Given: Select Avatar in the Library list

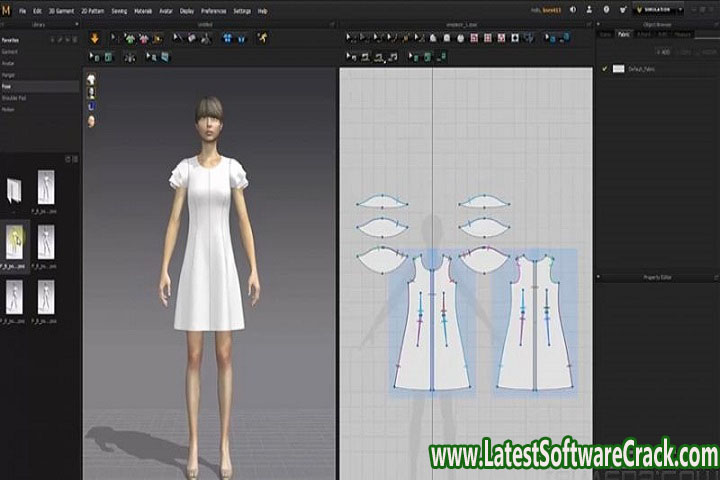Looking at the screenshot, I should point(8,63).
